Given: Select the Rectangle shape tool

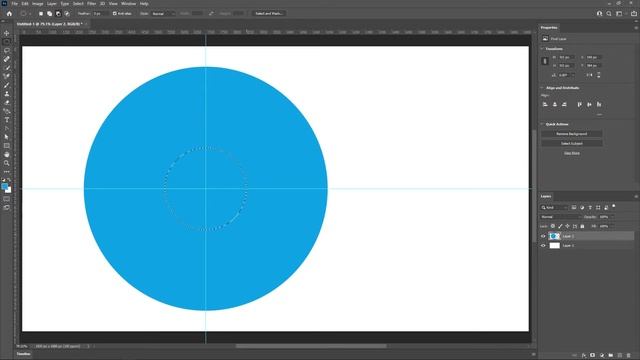Looking at the screenshot, I should coord(7,146).
